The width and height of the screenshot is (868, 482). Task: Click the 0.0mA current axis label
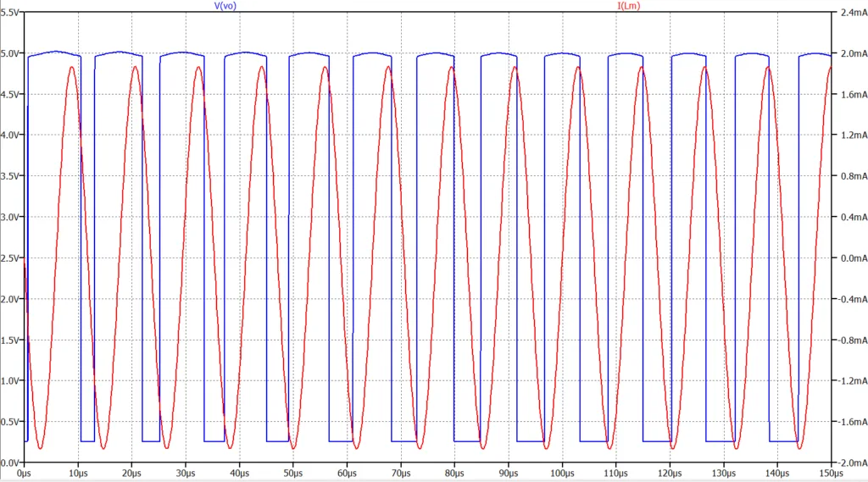(850, 258)
